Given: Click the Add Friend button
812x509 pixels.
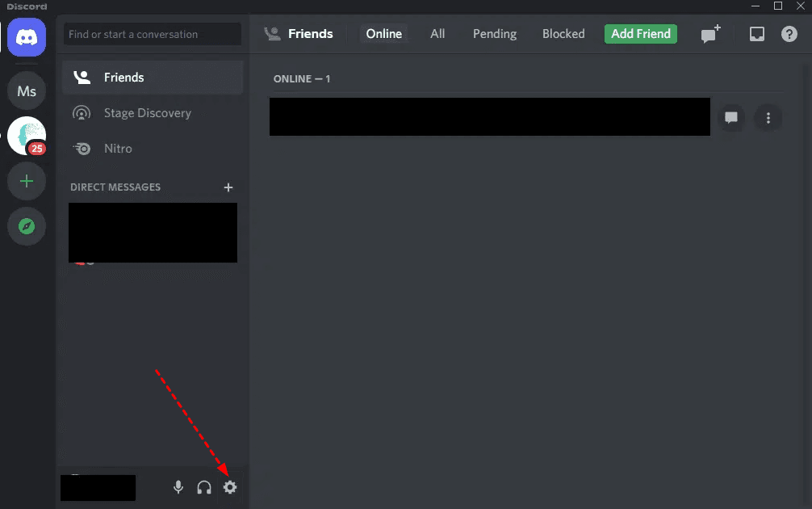Looking at the screenshot, I should point(641,34).
